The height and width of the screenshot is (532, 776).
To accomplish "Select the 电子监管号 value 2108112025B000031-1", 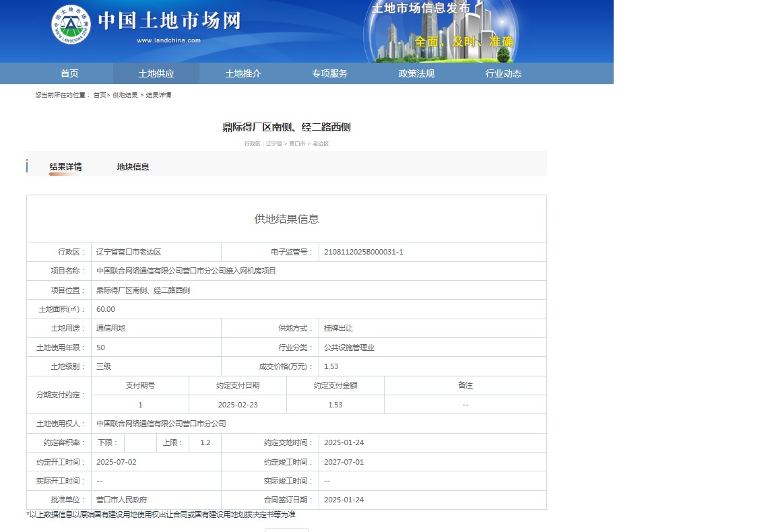I will (364, 252).
